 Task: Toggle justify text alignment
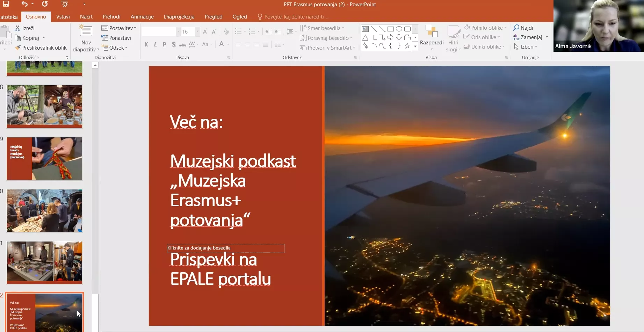click(266, 44)
